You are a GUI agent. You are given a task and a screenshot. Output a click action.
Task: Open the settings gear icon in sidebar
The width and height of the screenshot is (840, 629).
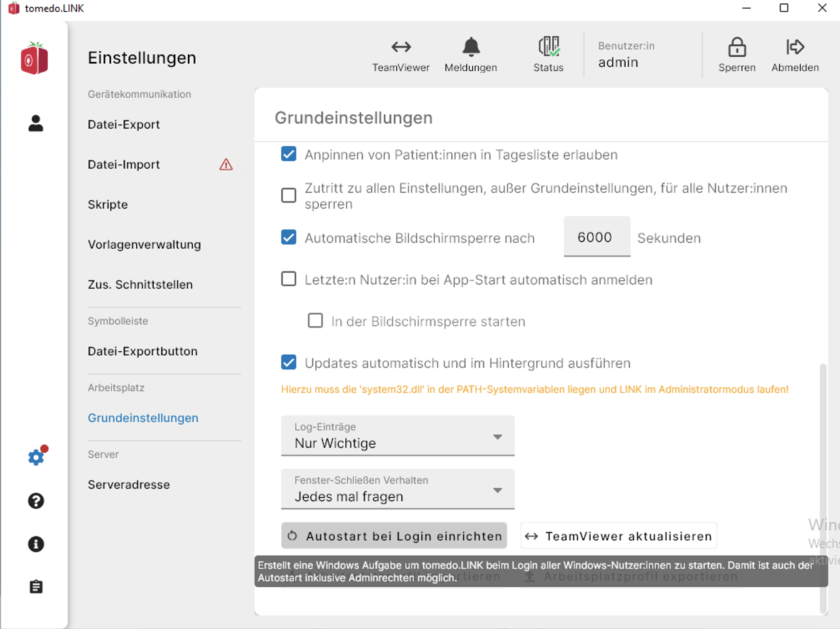[37, 456]
